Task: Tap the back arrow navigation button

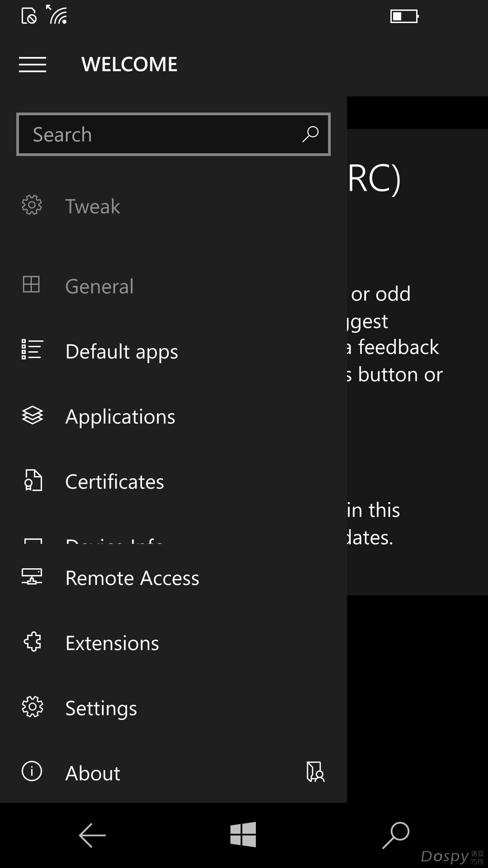Action: (92, 835)
